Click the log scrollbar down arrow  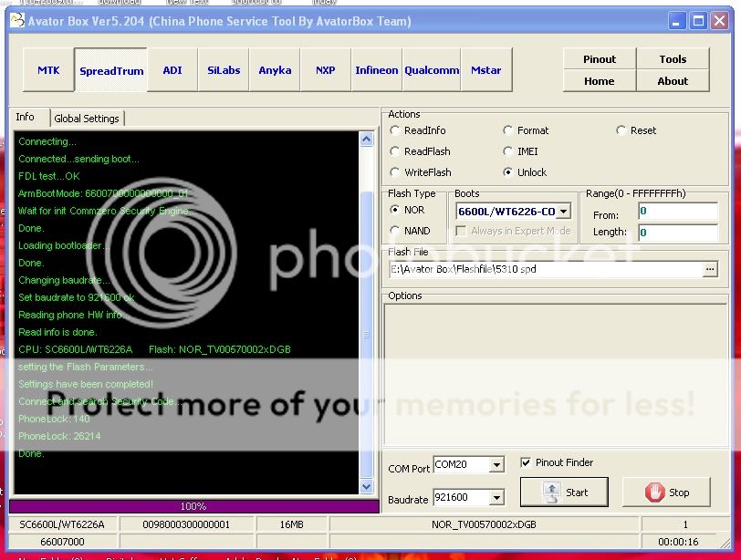point(367,488)
